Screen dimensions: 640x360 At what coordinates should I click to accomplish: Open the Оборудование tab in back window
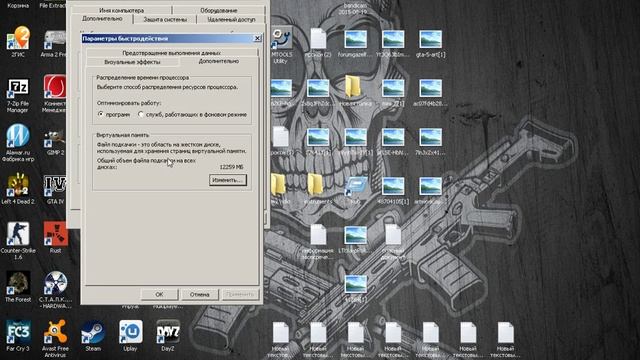(219, 10)
